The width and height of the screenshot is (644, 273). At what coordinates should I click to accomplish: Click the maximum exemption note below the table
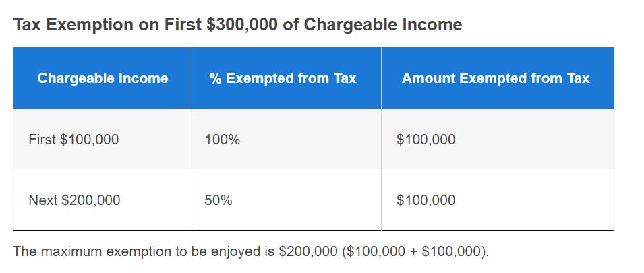click(x=252, y=251)
